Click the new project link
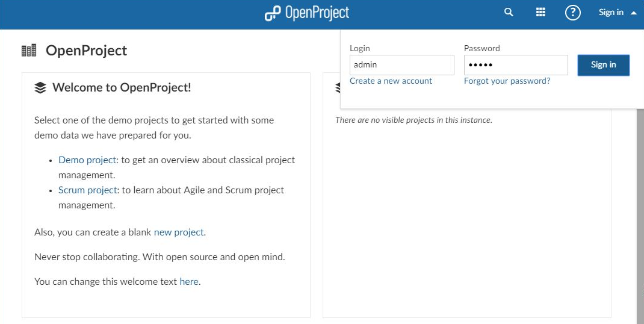Viewport: 644px width, 324px height. coord(179,232)
